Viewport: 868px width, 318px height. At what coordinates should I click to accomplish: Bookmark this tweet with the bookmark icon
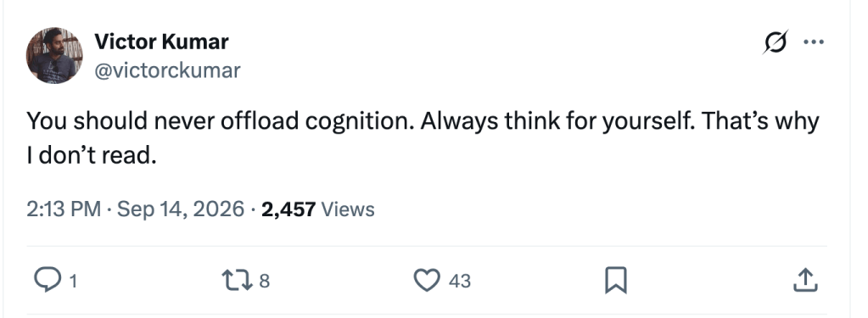615,281
